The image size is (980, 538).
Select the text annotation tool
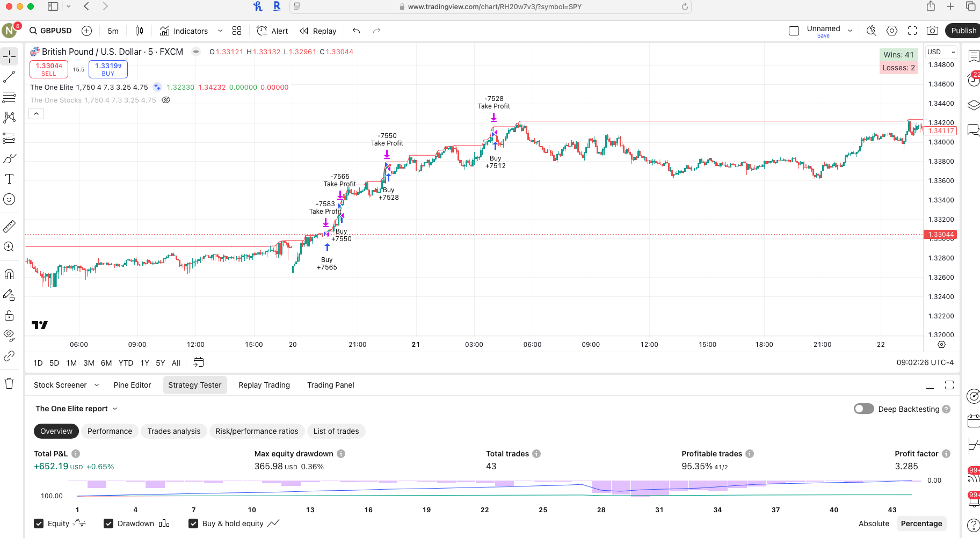point(9,179)
